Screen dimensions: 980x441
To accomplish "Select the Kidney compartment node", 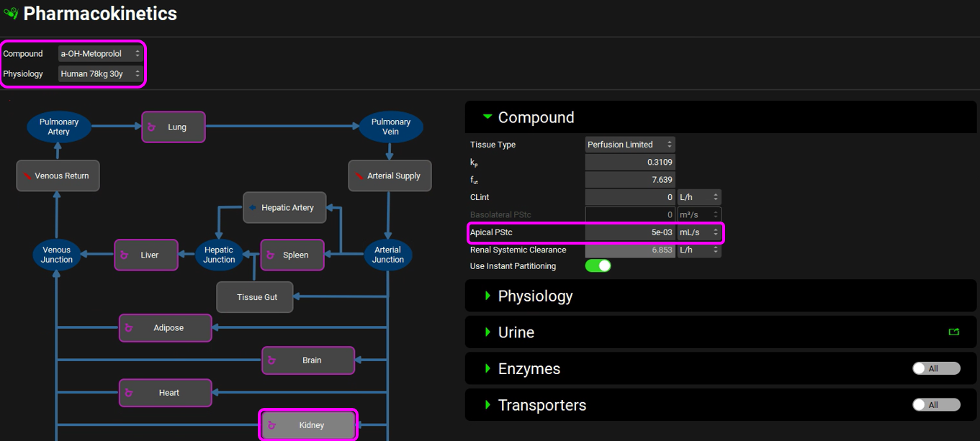I will (x=311, y=425).
